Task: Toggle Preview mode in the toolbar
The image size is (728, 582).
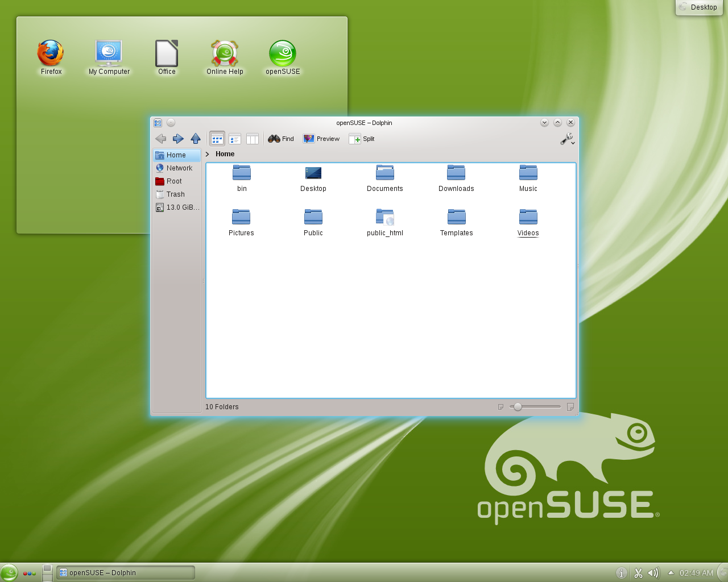Action: [x=321, y=138]
